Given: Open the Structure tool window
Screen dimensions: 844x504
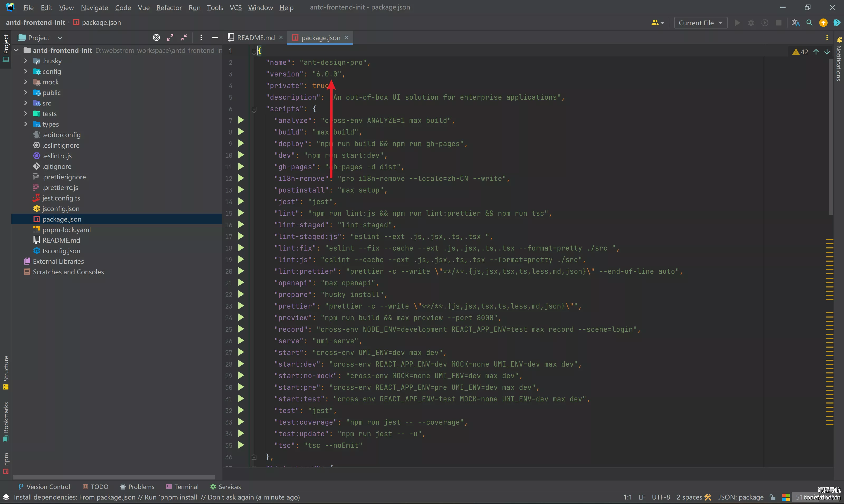Looking at the screenshot, I should point(6,373).
